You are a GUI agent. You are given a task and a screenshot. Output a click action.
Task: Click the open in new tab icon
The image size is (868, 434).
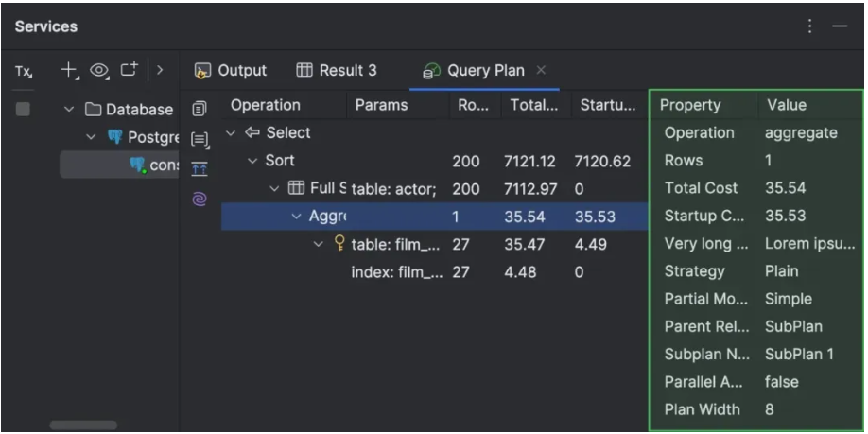pos(127,70)
